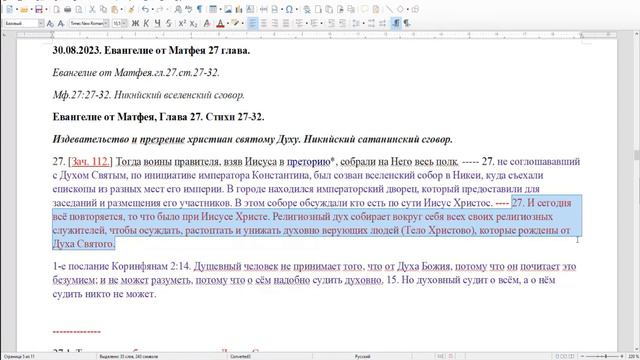Redo the last undone action
640x360 pixels.
click(x=160, y=9)
